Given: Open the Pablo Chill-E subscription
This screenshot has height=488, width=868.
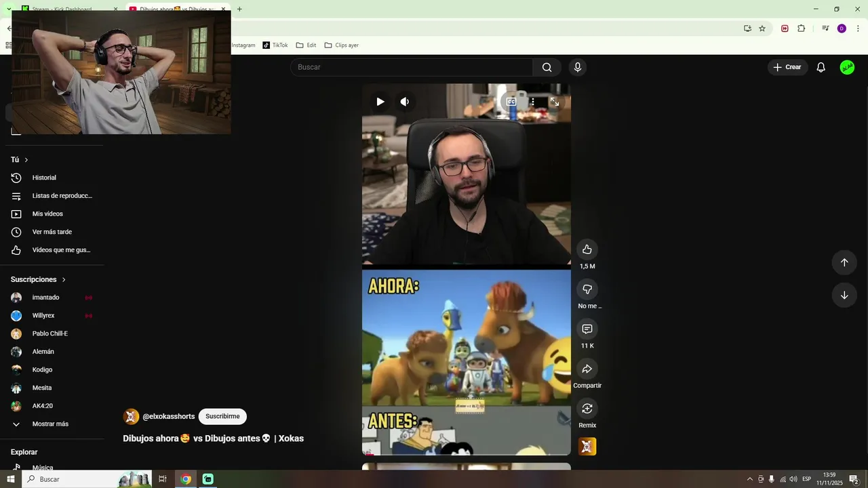Looking at the screenshot, I should coord(52,333).
